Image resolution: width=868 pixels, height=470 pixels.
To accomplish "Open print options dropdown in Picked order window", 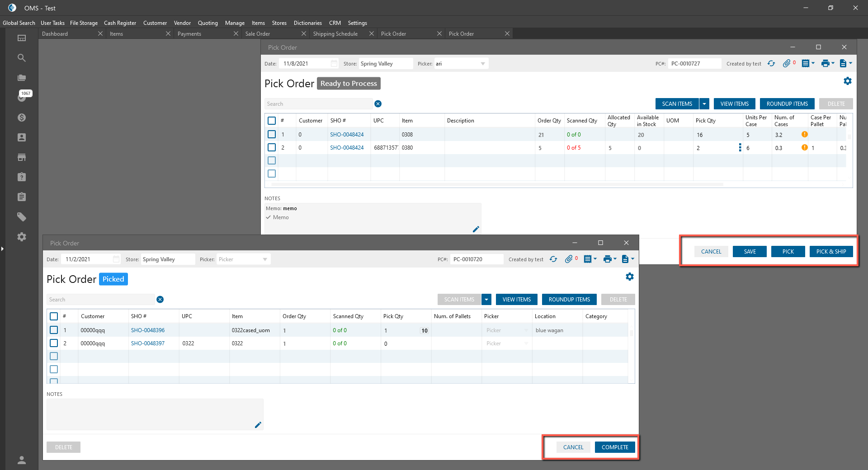I will click(609, 259).
